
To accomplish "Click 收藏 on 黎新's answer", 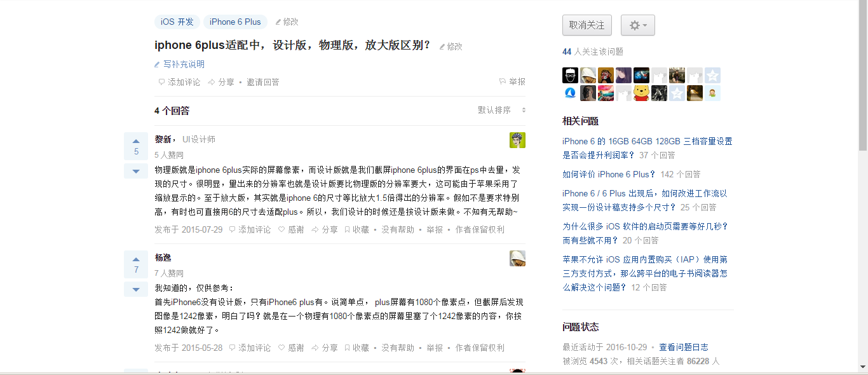I will click(x=356, y=229).
